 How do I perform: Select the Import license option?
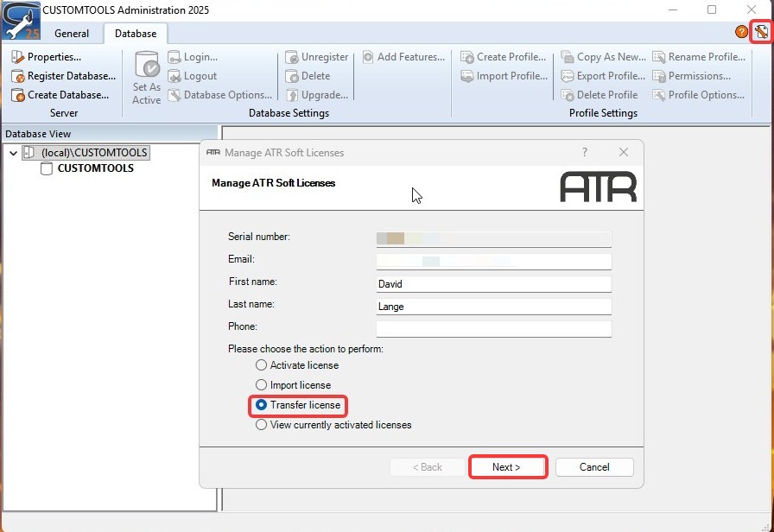(x=293, y=385)
